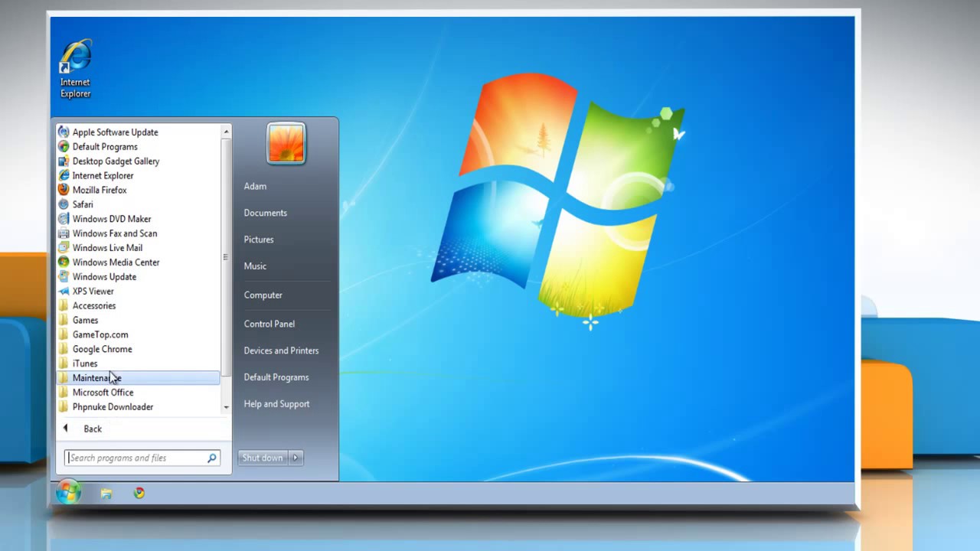
Task: Click the Default Programs icon in programs list
Action: pyautogui.click(x=64, y=147)
